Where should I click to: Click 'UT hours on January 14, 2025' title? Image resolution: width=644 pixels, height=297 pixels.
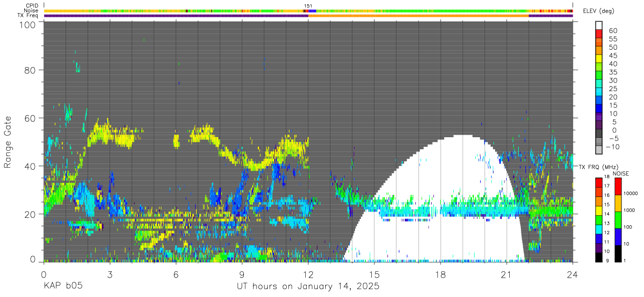(x=308, y=287)
